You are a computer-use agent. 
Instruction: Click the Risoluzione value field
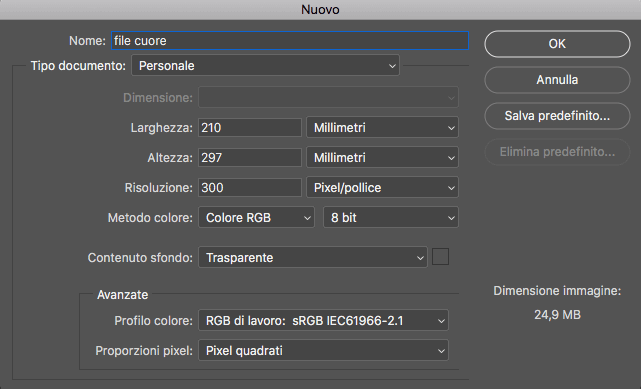pyautogui.click(x=250, y=188)
